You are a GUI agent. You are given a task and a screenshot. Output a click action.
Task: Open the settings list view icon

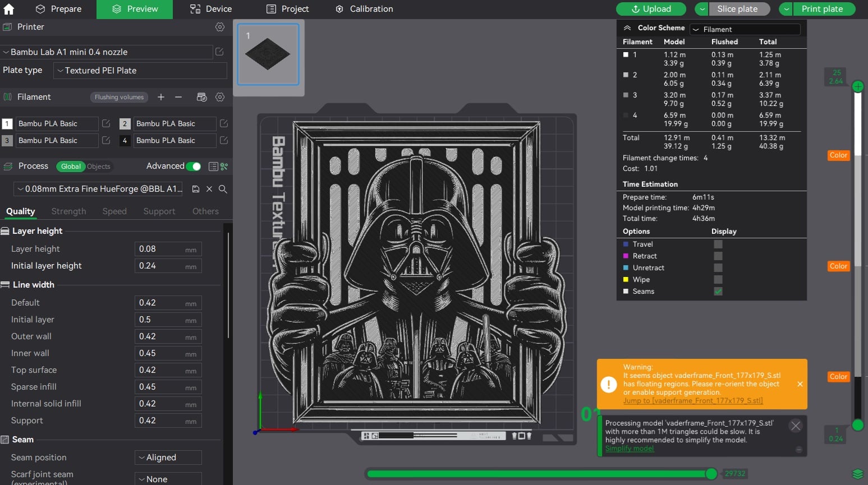[x=213, y=167]
